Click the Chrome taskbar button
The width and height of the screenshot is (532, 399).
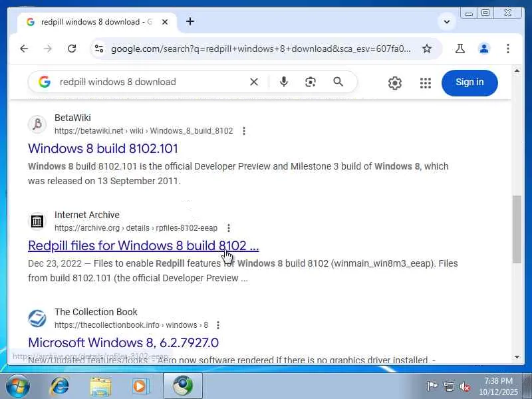coord(183,386)
